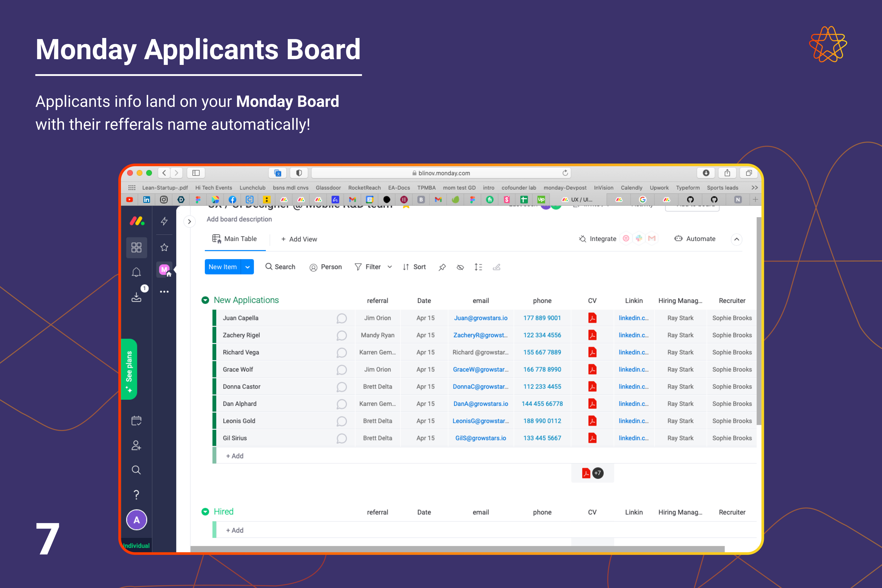Collapse the board header chevron
This screenshot has width=882, height=588.
coord(737,239)
